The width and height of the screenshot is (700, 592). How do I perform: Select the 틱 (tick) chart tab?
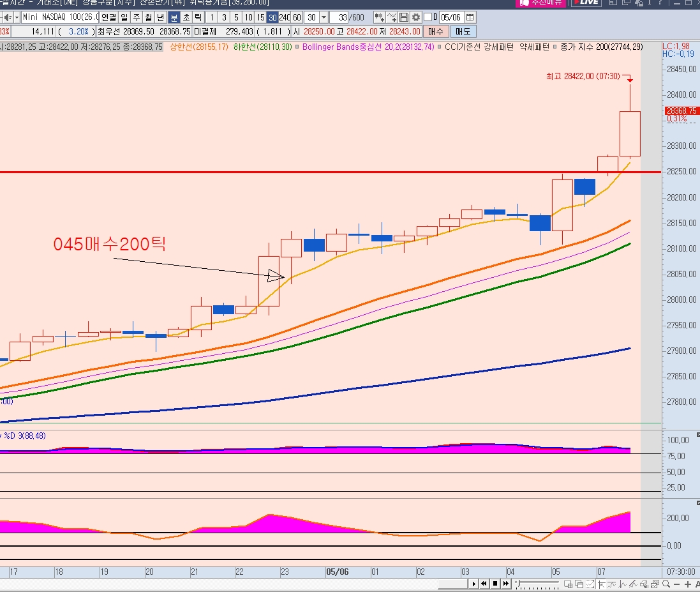(x=198, y=17)
